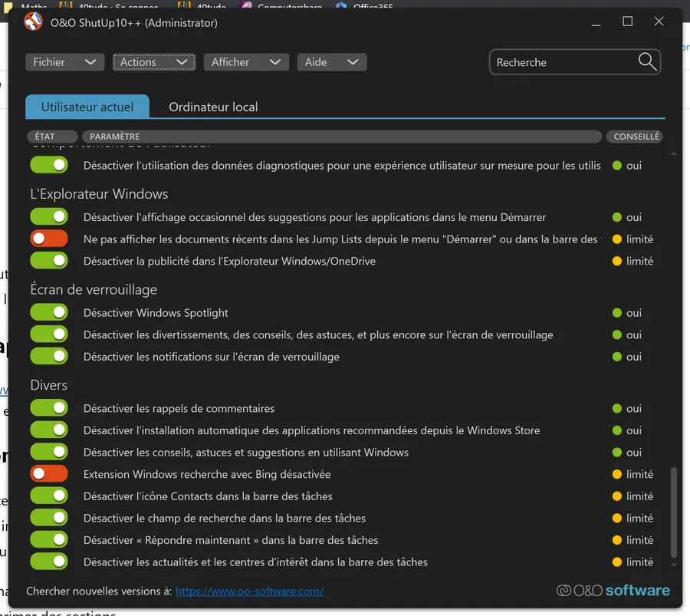690x616 pixels.
Task: Switch to Utilisateur actuel tab
Action: pyautogui.click(x=87, y=107)
